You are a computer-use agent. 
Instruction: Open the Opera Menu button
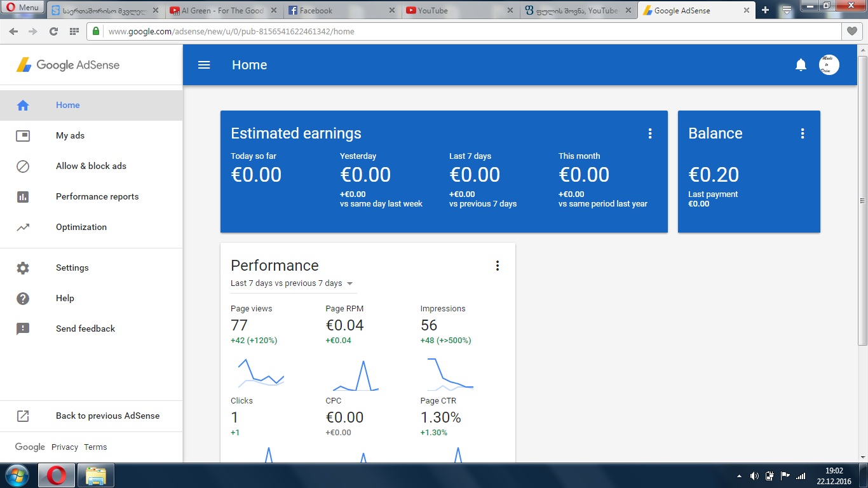(23, 8)
